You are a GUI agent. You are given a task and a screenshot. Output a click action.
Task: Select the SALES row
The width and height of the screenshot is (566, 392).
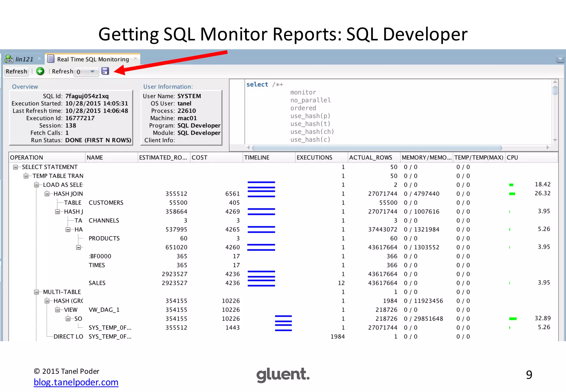point(283,283)
